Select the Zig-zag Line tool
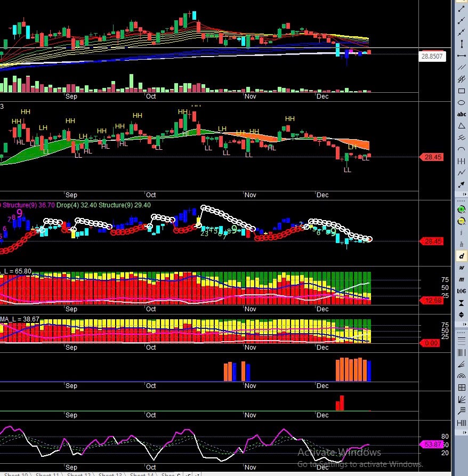Viewport: 468px width, 476px height. click(x=461, y=172)
